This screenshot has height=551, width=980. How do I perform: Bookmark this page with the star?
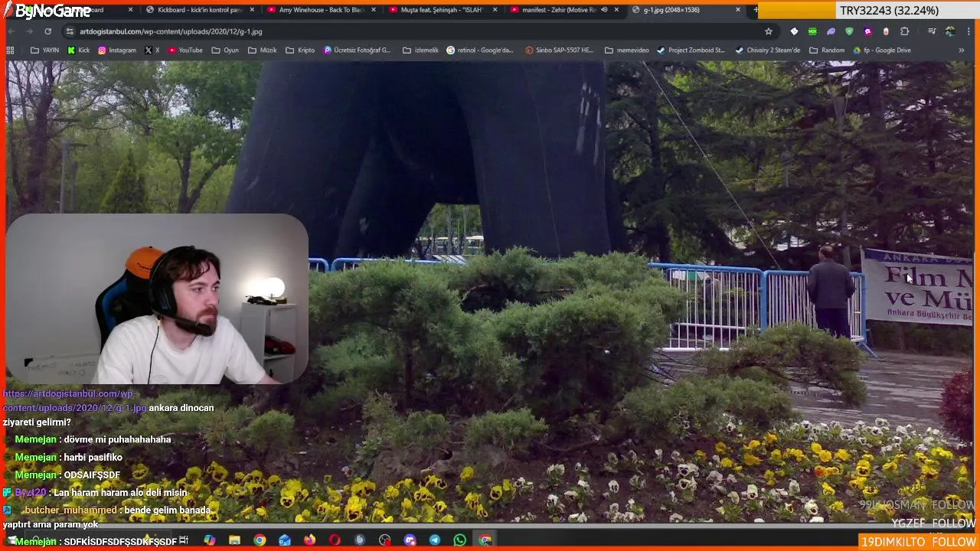click(x=769, y=31)
